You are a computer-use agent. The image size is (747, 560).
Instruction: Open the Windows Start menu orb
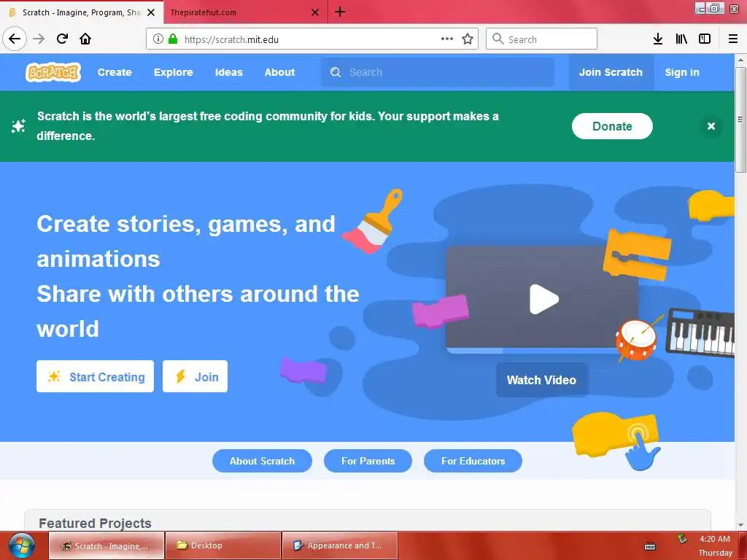pos(21,545)
